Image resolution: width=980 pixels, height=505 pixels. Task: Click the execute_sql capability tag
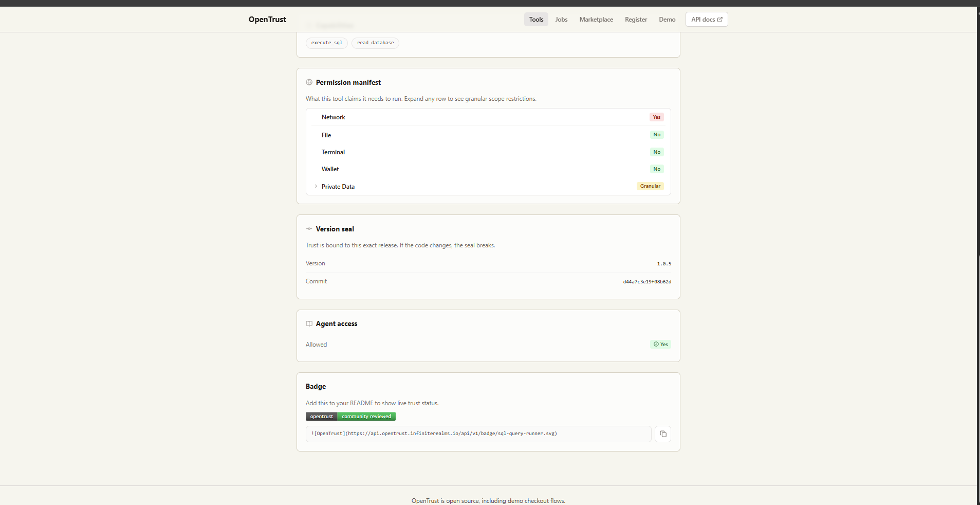point(327,43)
